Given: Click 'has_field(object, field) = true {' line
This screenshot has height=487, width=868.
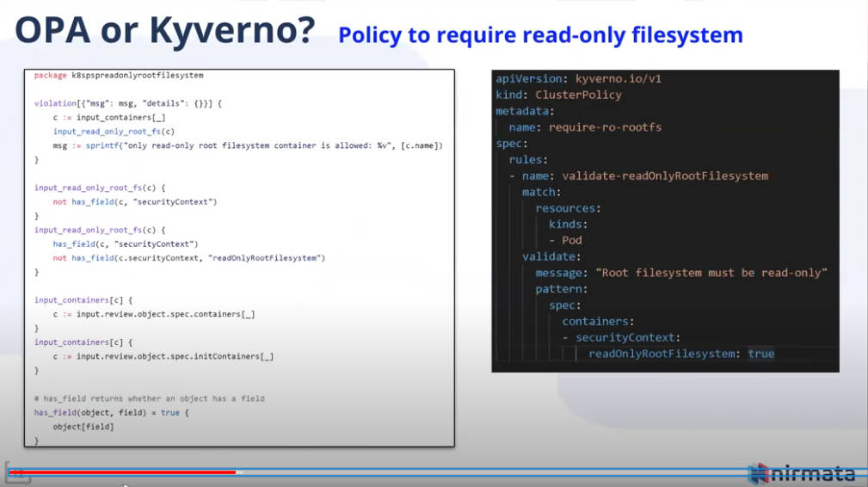Looking at the screenshot, I should tap(111, 413).
